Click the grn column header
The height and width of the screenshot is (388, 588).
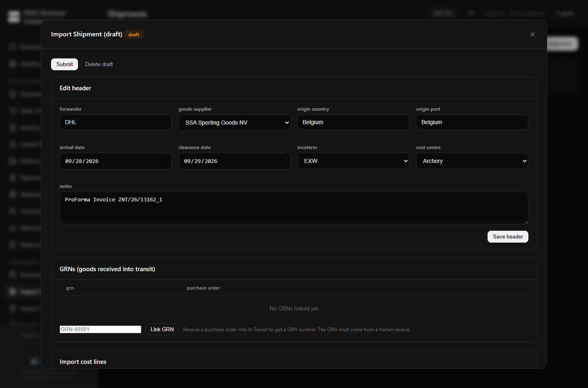pyautogui.click(x=70, y=288)
